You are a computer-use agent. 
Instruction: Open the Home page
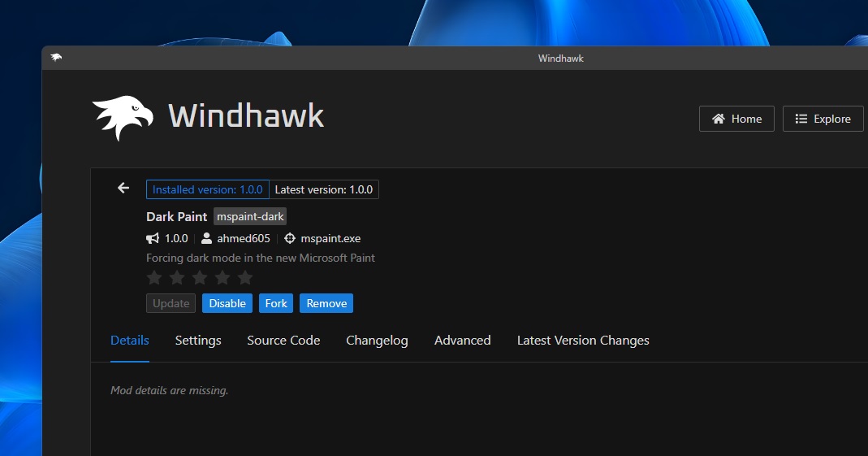tap(736, 119)
